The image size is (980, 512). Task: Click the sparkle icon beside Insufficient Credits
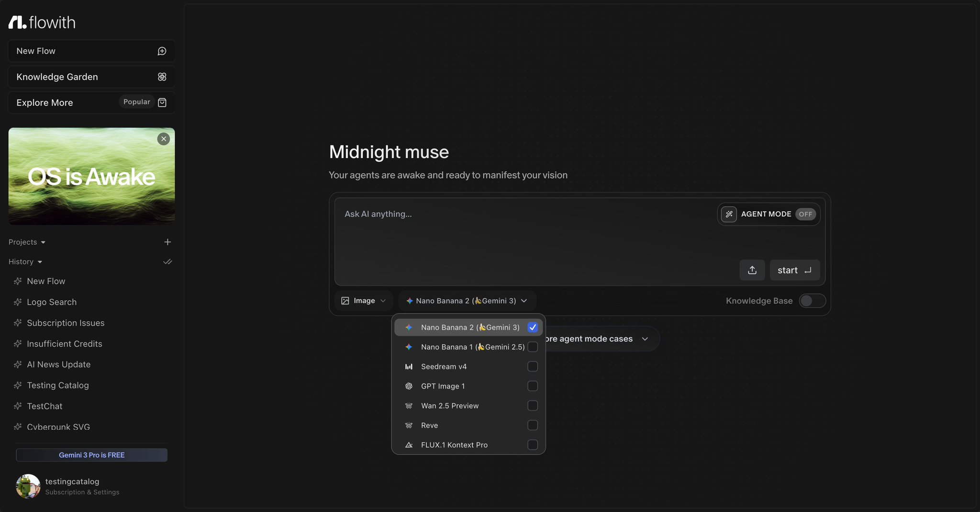pos(18,344)
